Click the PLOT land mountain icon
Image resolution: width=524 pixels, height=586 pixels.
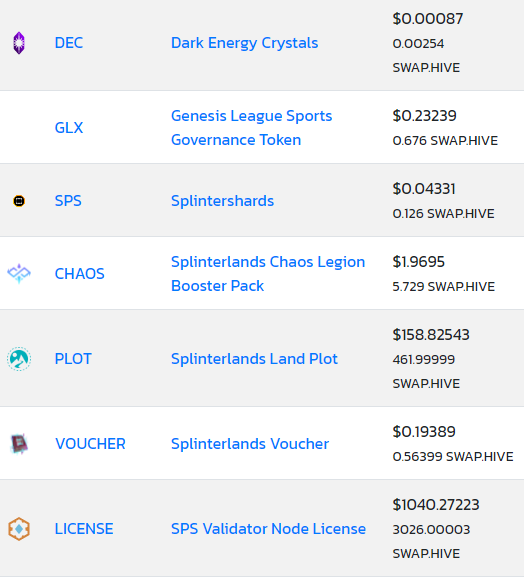click(19, 359)
